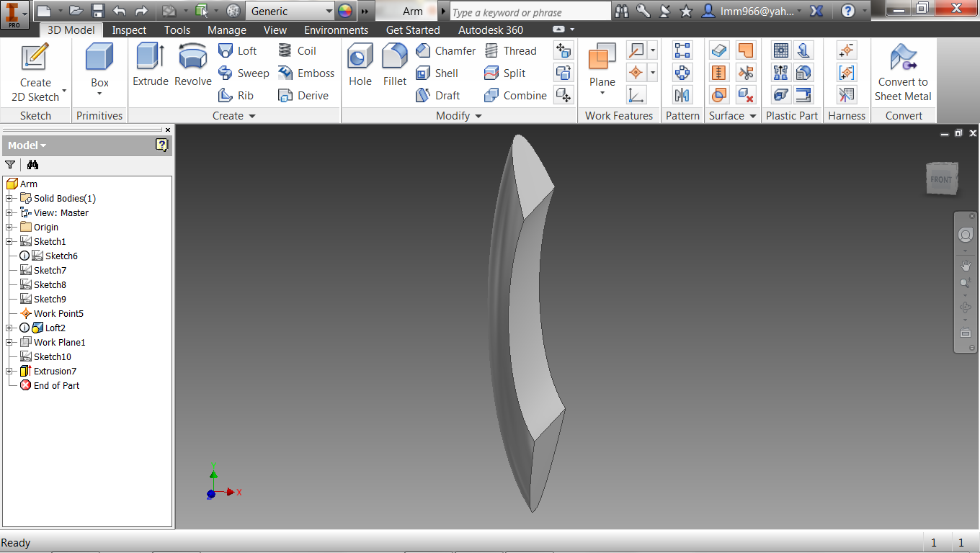Choose the Rectangular Pattern icon

pyautogui.click(x=682, y=50)
